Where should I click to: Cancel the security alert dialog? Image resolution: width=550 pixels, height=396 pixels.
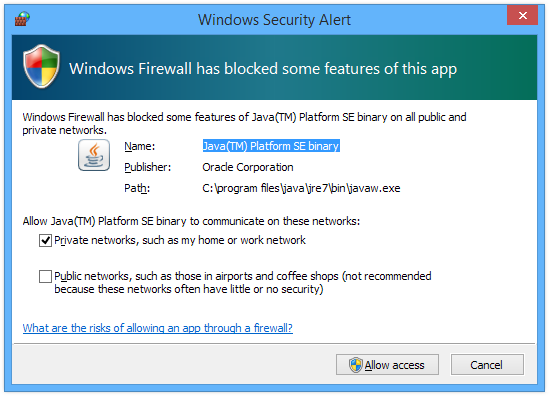[487, 365]
